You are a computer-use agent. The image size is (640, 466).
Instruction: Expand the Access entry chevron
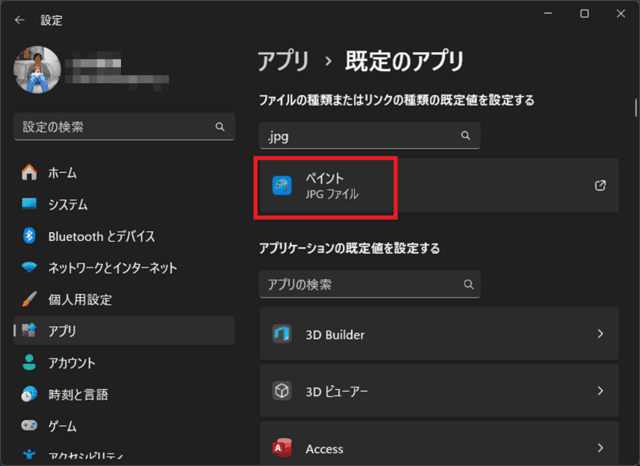[x=600, y=447]
